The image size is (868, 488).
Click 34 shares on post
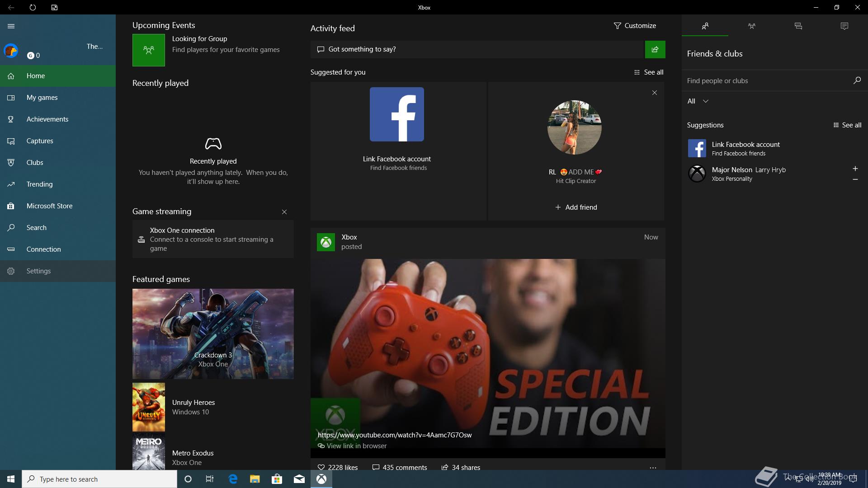(x=461, y=467)
